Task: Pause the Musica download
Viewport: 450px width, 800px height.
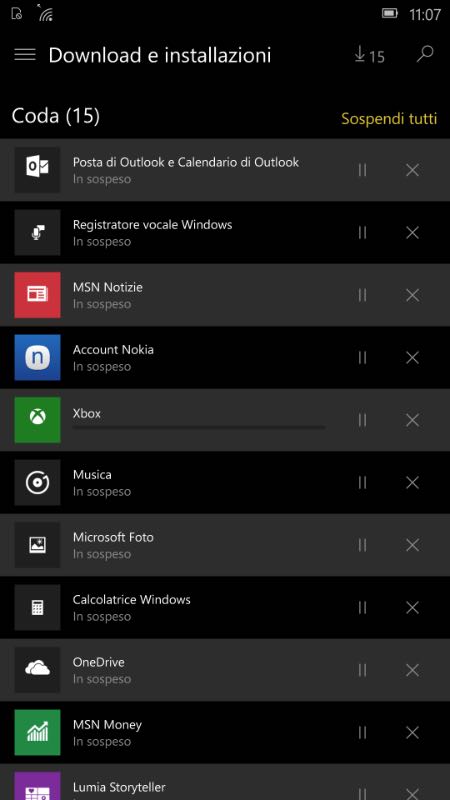Action: point(362,483)
